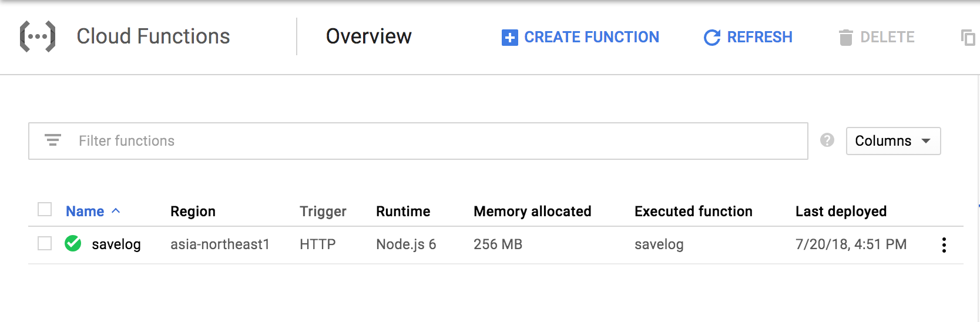980x322 pixels.
Task: Open the three-dot actions menu for savelog
Action: point(944,244)
